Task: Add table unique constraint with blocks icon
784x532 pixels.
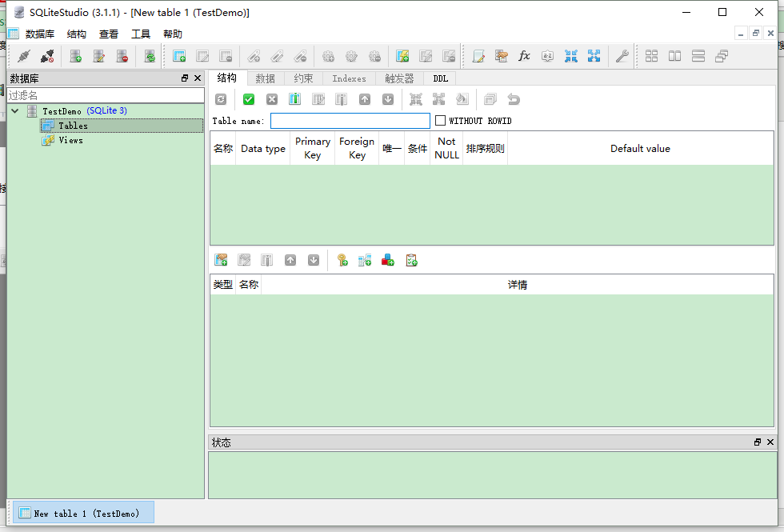Action: coord(388,260)
